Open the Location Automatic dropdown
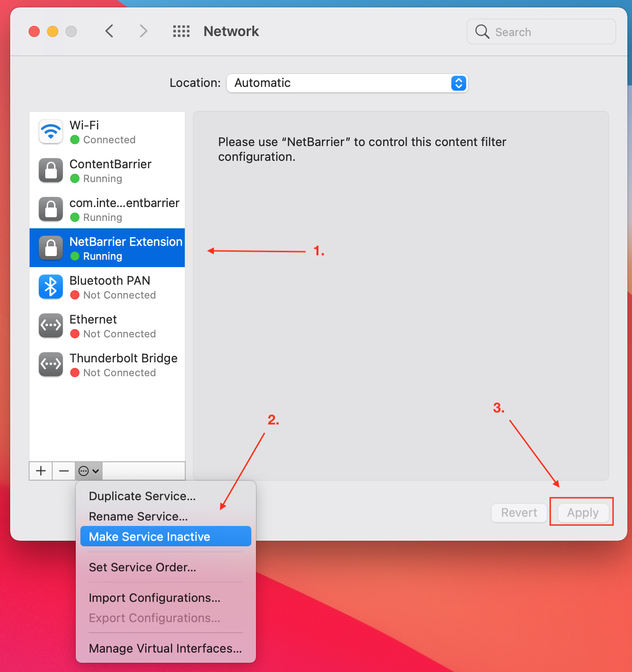 pos(347,83)
